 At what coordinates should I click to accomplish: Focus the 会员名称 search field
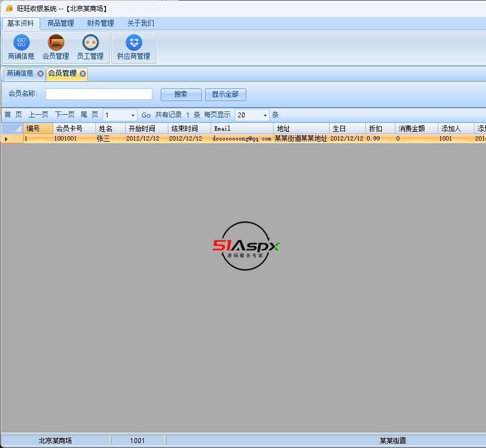pyautogui.click(x=99, y=94)
